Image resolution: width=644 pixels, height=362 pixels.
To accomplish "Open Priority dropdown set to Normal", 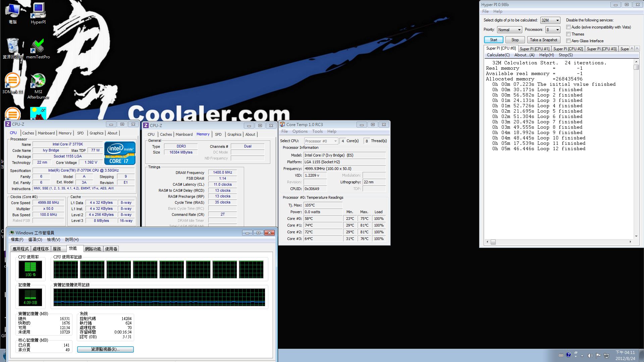I will [509, 30].
